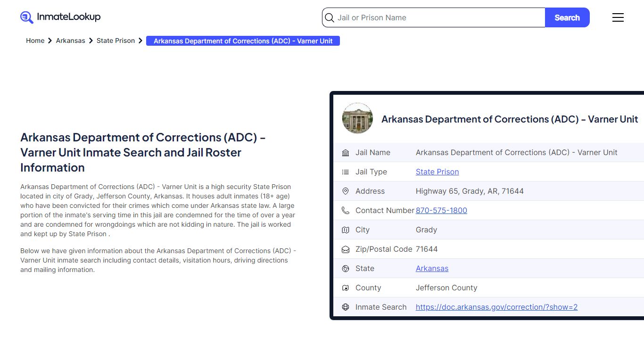Open the doc.arkansas.gov inmate search link

496,307
